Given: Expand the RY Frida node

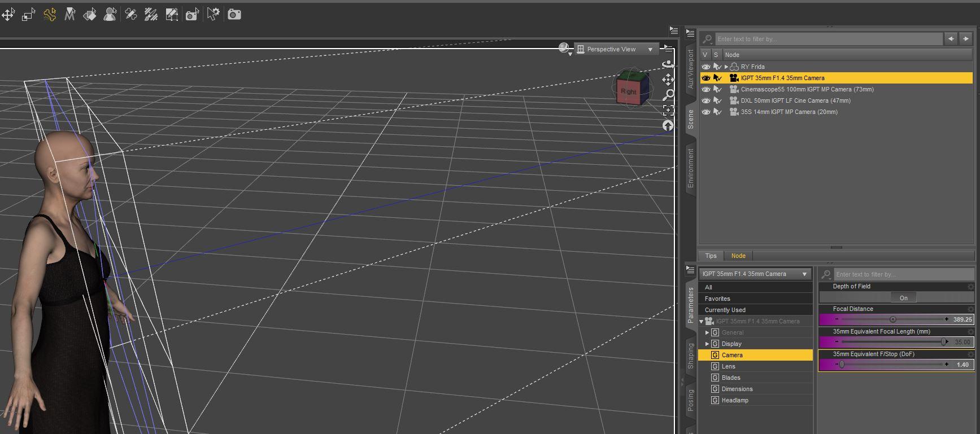Looking at the screenshot, I should (x=726, y=67).
